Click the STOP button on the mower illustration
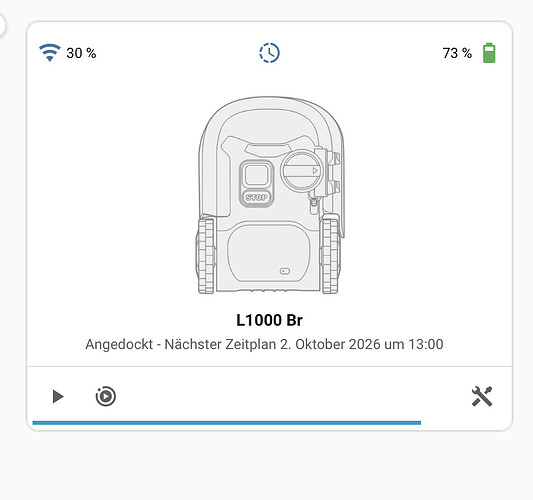The width and height of the screenshot is (533, 500). tap(256, 197)
